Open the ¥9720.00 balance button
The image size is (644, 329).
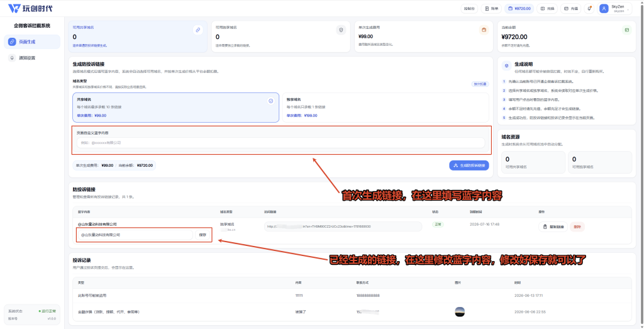(x=519, y=8)
